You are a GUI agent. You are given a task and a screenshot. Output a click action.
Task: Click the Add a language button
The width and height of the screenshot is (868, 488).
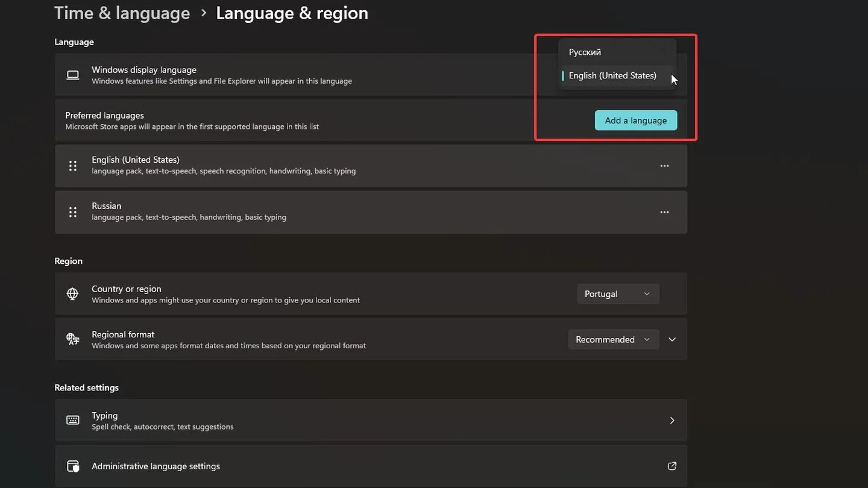tap(636, 120)
